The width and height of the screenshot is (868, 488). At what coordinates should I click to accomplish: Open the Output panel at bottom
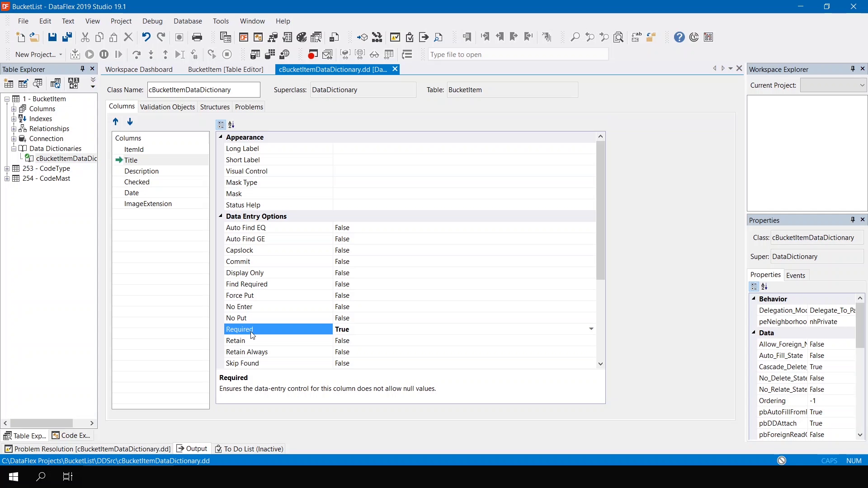[192, 448]
